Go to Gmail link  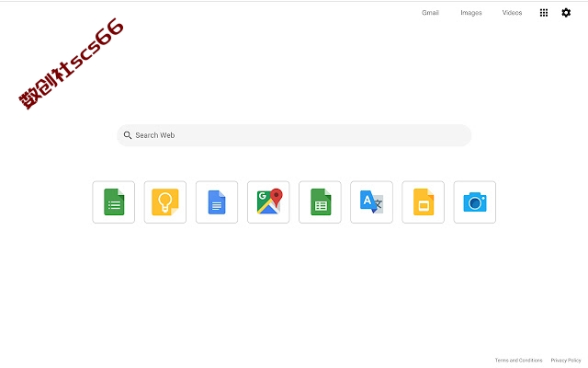point(430,13)
